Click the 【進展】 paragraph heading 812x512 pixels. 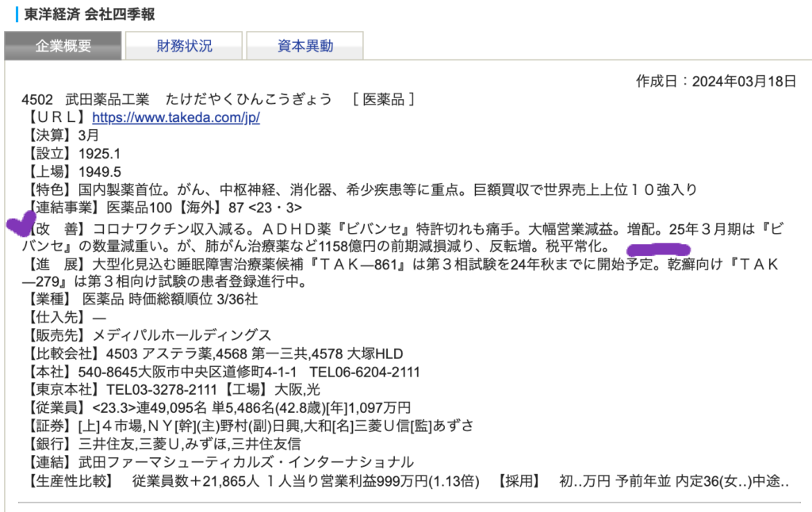coord(57,265)
